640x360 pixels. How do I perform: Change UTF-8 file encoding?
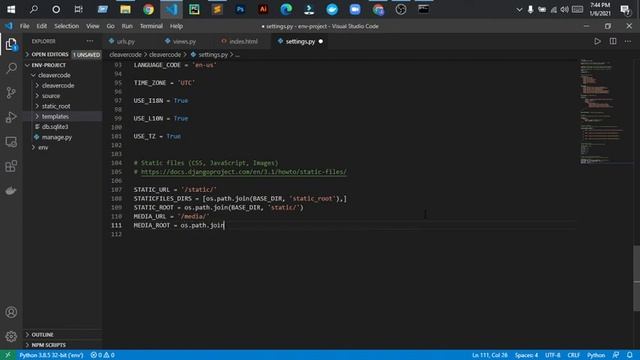(x=553, y=355)
